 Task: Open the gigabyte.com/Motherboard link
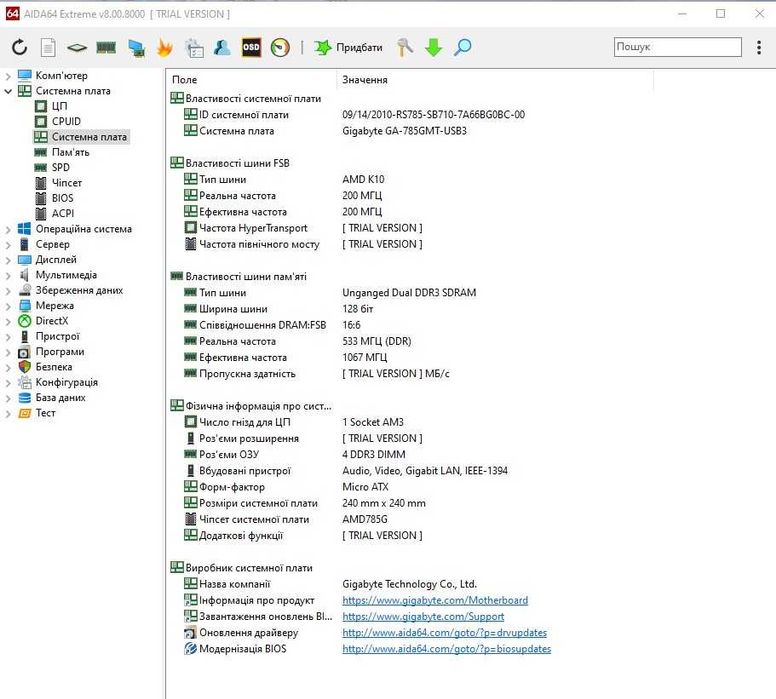[x=435, y=600]
